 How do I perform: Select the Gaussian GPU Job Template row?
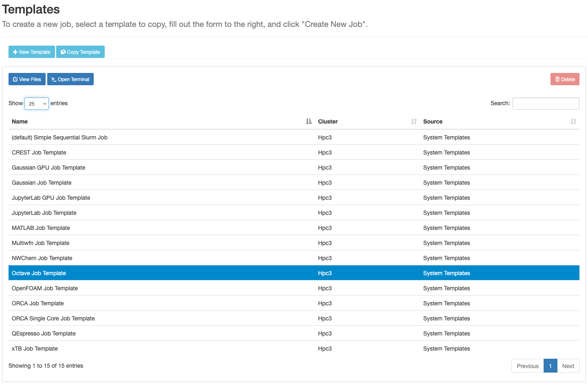point(163,167)
